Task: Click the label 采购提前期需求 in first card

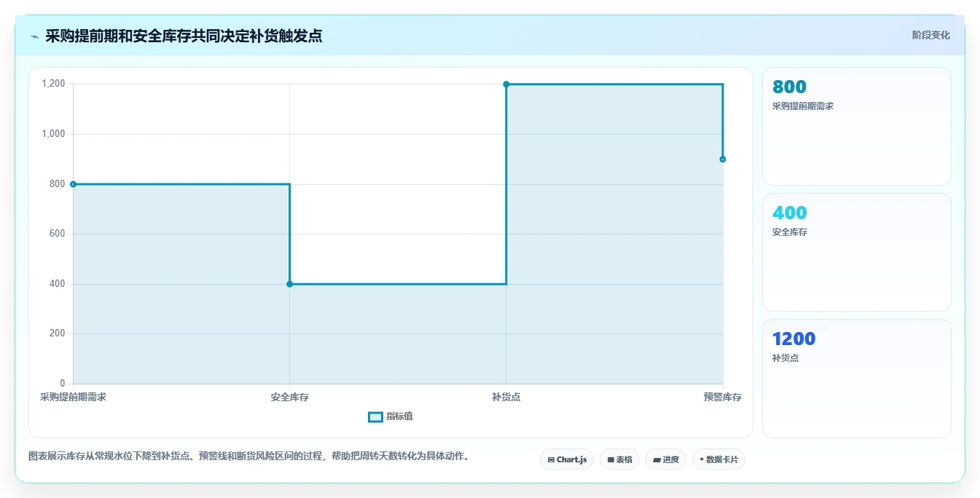Action: click(803, 106)
